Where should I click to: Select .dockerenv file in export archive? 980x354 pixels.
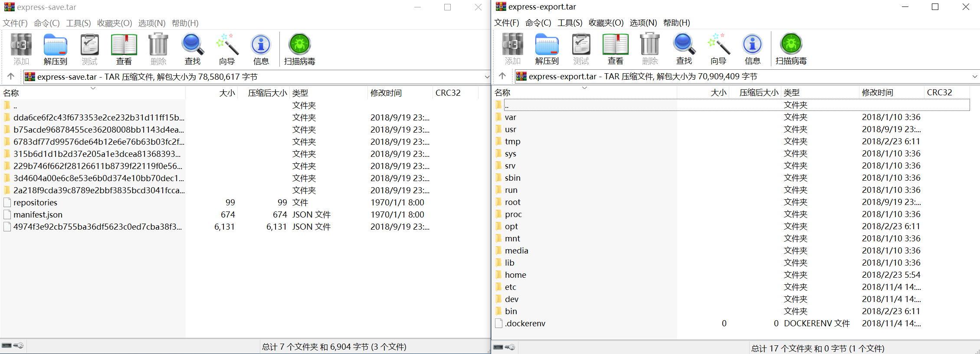(525, 323)
